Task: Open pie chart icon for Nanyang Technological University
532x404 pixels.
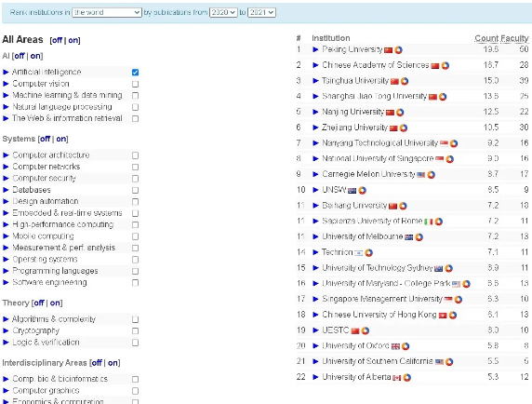Action: coord(454,143)
